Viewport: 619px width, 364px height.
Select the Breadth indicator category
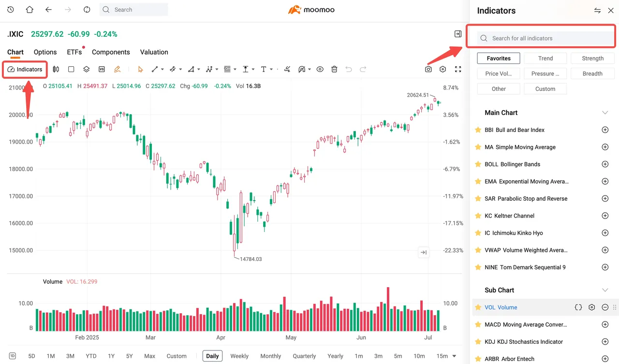593,74
